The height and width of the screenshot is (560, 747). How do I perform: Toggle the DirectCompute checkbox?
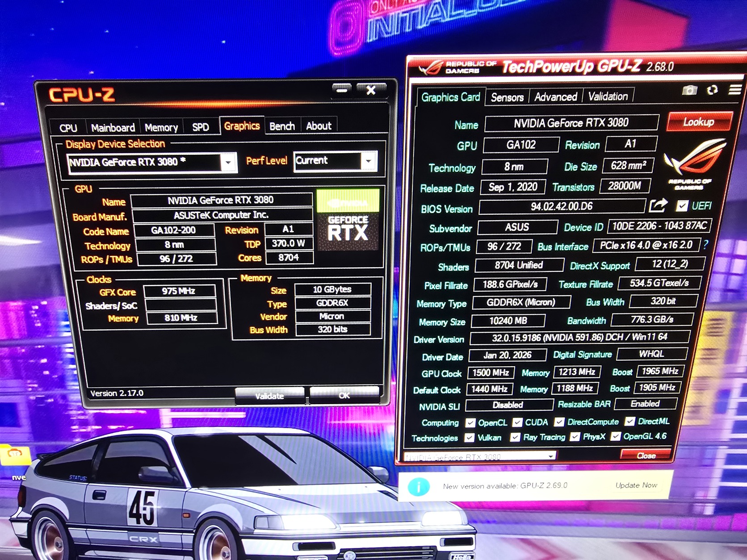559,422
